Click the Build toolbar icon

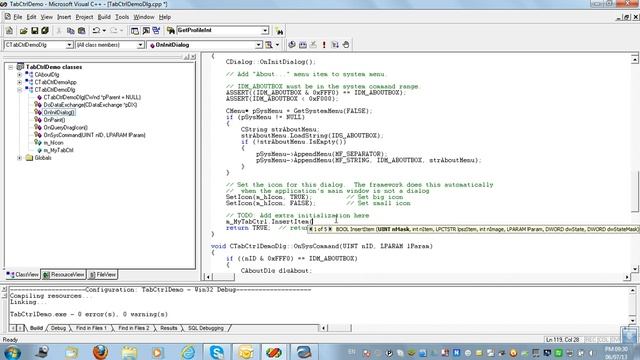pos(303,45)
